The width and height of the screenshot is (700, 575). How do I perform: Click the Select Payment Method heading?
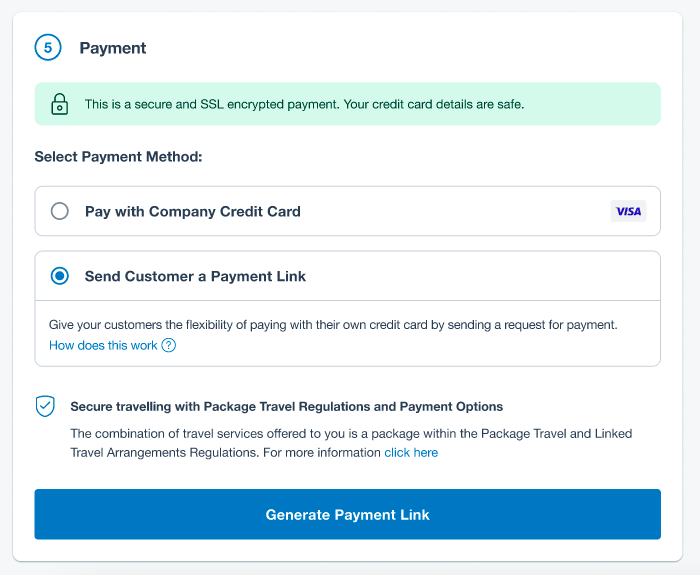(x=118, y=157)
